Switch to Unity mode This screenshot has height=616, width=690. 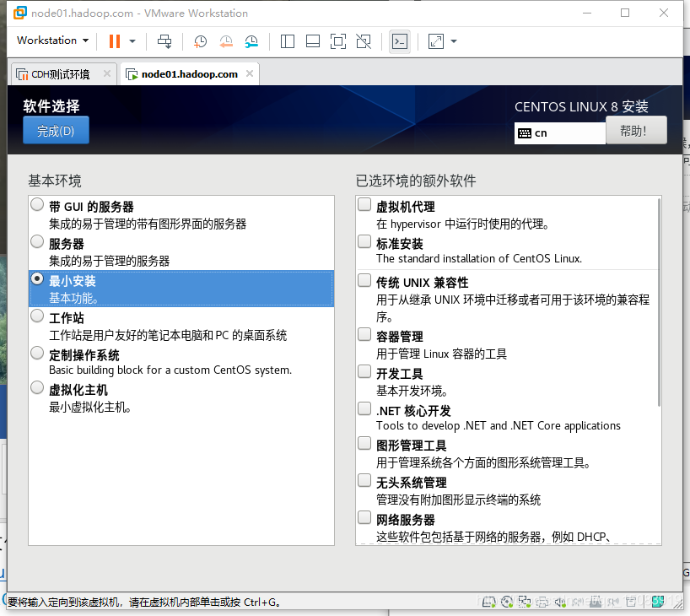click(x=364, y=41)
